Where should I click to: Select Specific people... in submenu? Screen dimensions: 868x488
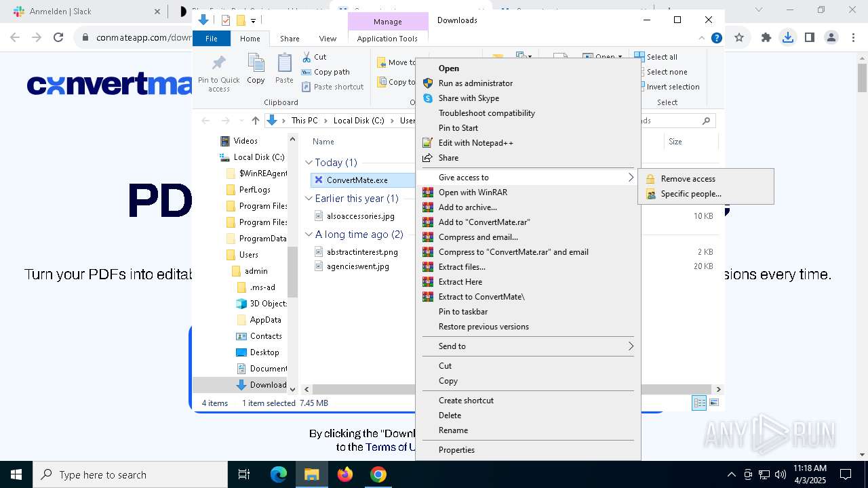pyautogui.click(x=705, y=194)
